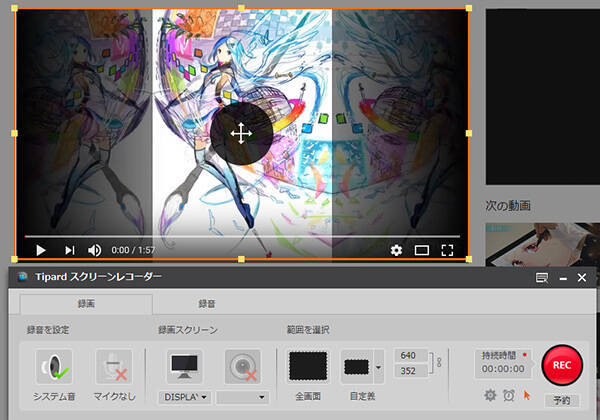Image resolution: width=600 pixels, height=420 pixels.
Task: Toggle the microphone input icon
Action: pyautogui.click(x=113, y=366)
